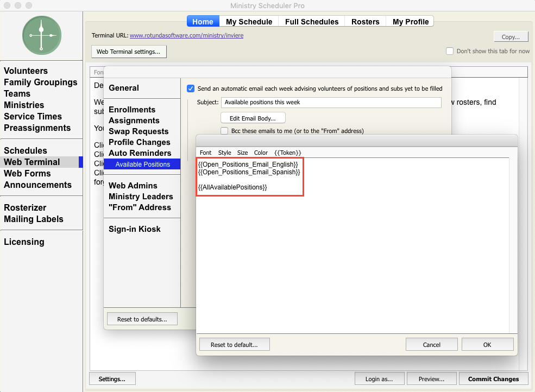This screenshot has height=392, width=535.
Task: Click the {{Open_Positions_Email_English}} line
Action: click(x=248, y=165)
